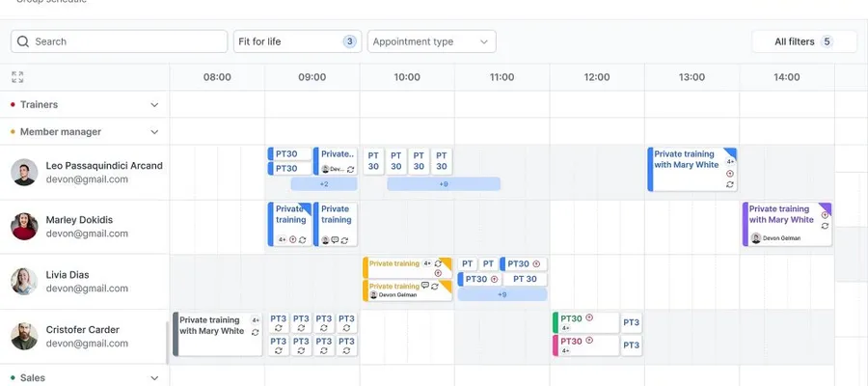This screenshot has width=868, height=386.
Task: Click the fullscreen expand arrows icon
Action: coord(17,77)
